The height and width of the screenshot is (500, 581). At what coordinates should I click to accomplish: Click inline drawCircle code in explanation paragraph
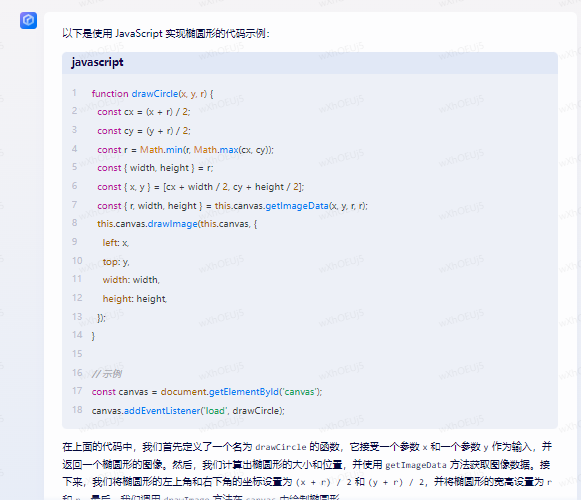point(281,447)
